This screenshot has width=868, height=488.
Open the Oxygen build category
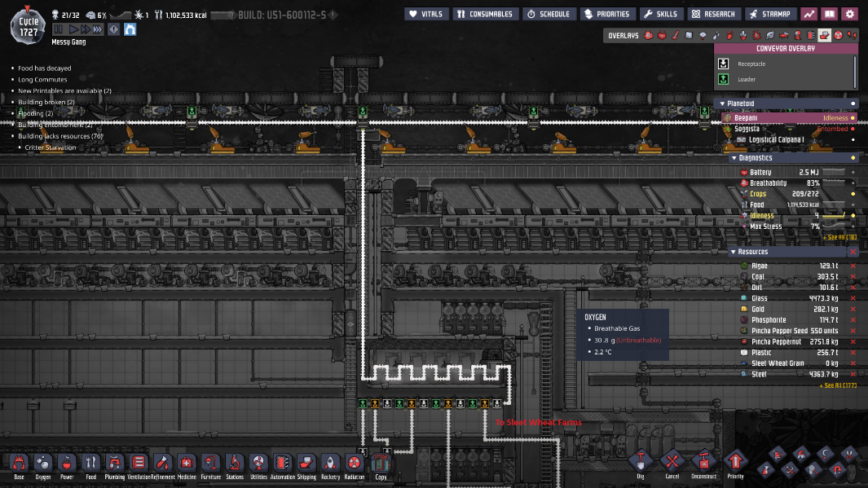tap(42, 466)
